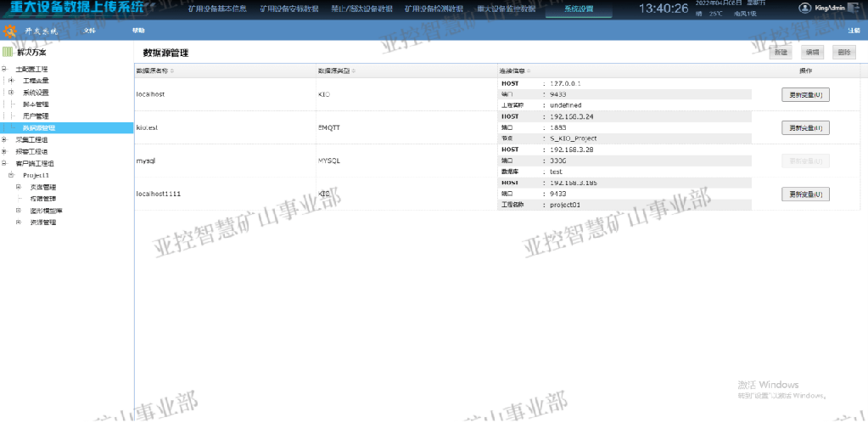Click the logout door icon beside KingAdmin
Viewport: 868px width, 423px height.
click(851, 8)
